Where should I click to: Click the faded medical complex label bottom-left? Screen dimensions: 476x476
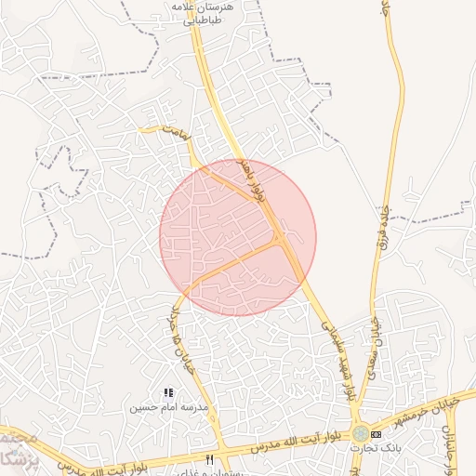point(18,451)
